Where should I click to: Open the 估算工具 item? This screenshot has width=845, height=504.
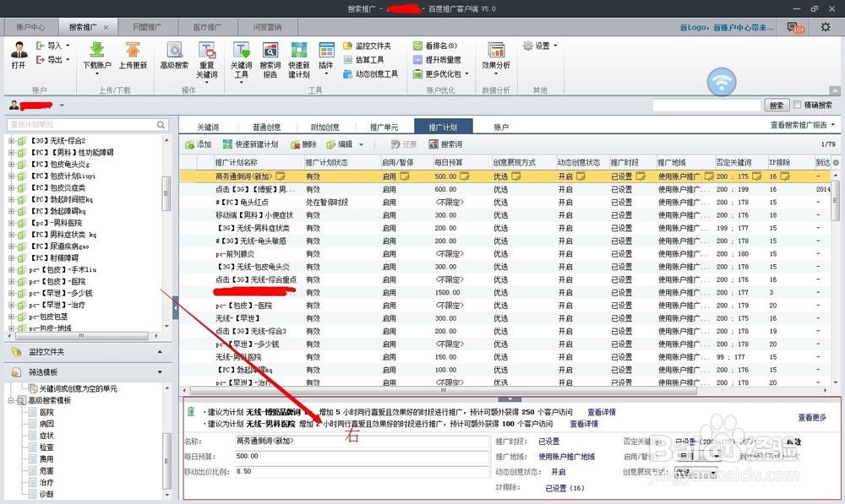click(x=363, y=60)
